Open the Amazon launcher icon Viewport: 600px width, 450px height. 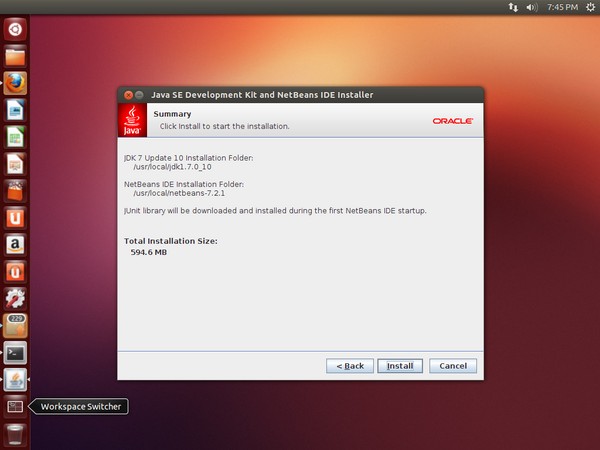coord(15,245)
